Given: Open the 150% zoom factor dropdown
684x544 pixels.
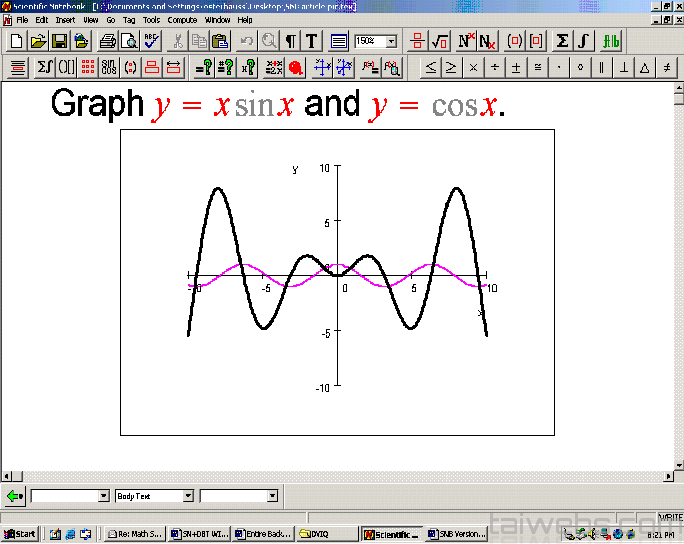Looking at the screenshot, I should pos(391,41).
